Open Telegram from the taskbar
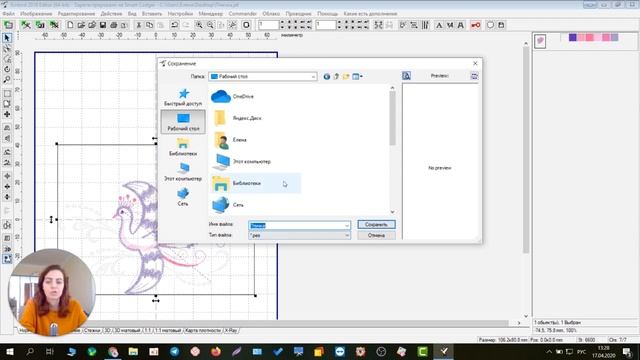640x360 pixels. point(175,351)
